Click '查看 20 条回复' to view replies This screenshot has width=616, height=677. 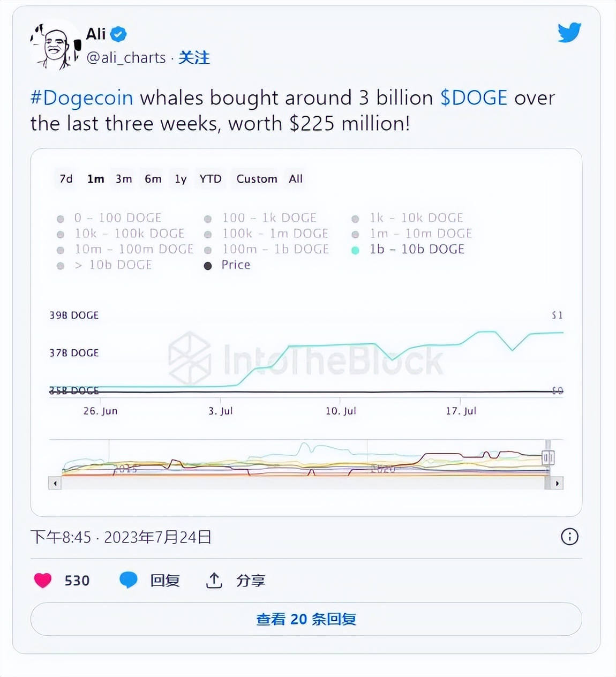pos(308,619)
